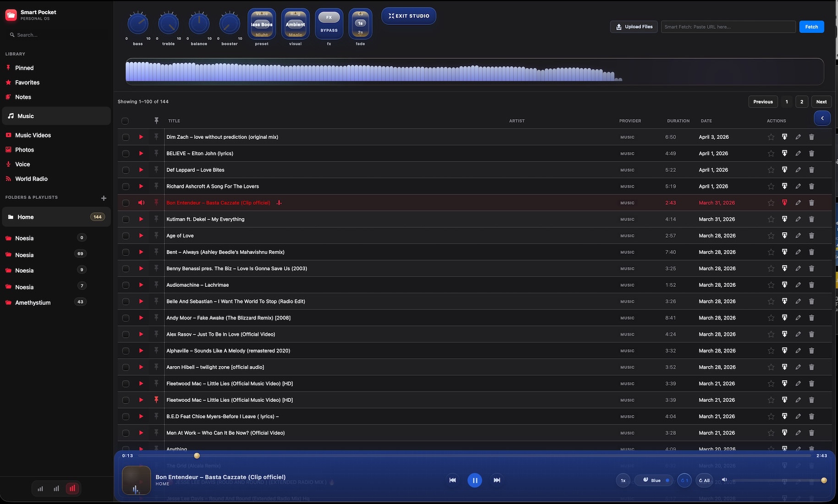
Task: Click speaker icon on the playing Bon Entendeur row
Action: click(x=141, y=203)
